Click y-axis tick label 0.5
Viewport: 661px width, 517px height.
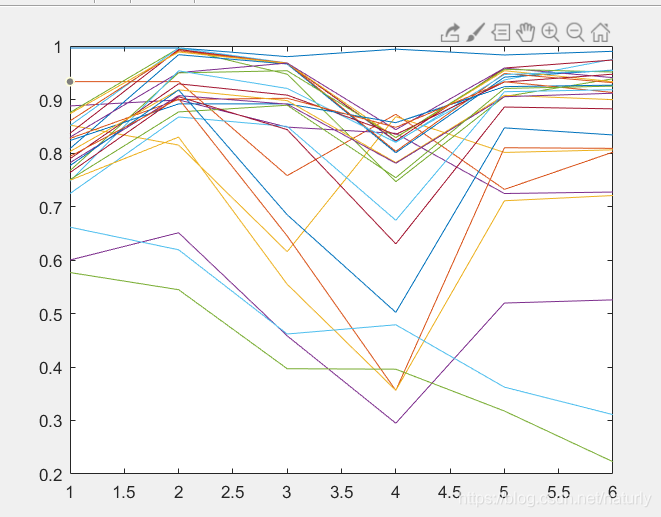50,315
